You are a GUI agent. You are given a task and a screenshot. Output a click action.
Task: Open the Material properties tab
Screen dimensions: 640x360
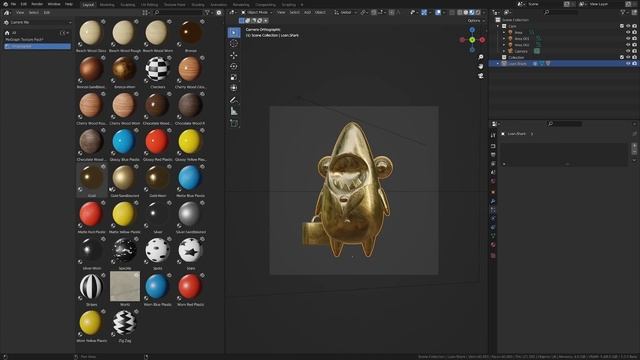coord(493,245)
